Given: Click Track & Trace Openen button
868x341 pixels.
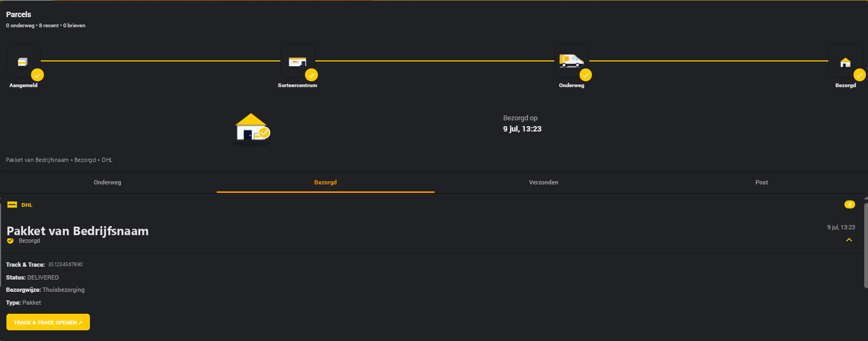Looking at the screenshot, I should tap(48, 322).
